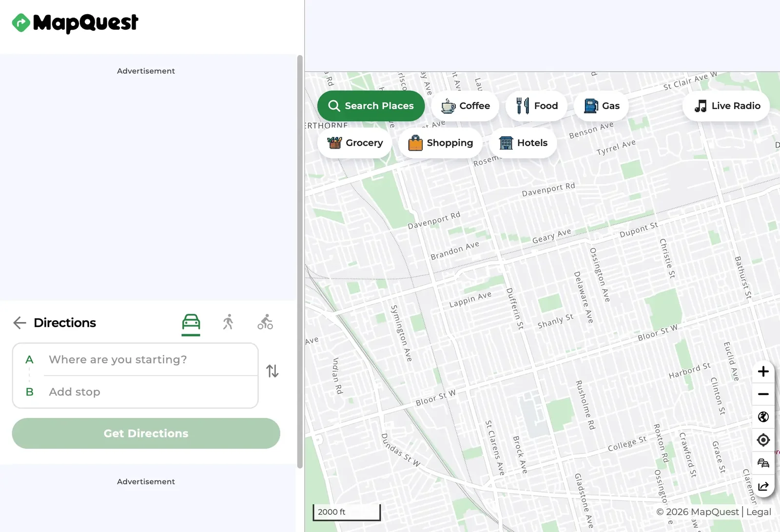Click the fork and knife Food icon
Viewport: 780px width, 532px height.
pyautogui.click(x=523, y=106)
